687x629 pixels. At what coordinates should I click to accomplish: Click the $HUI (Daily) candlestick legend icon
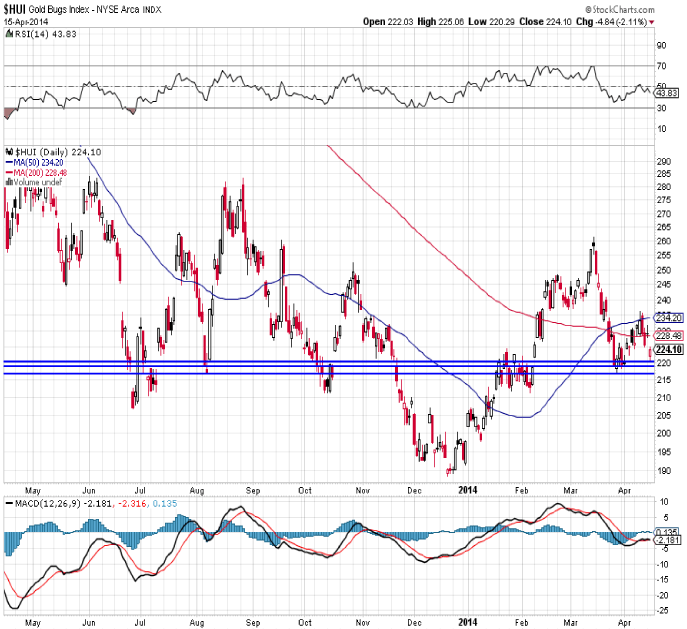[6, 152]
